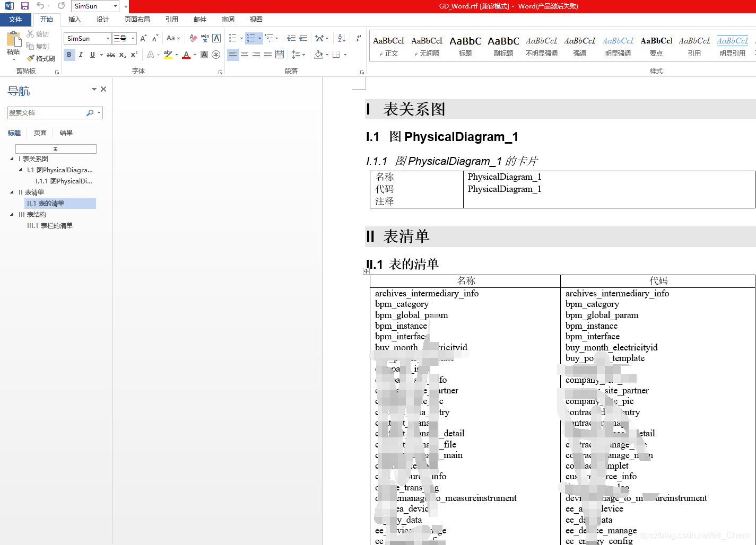The width and height of the screenshot is (756, 545).
Task: Clear formatting with the eraser icon
Action: tap(193, 38)
